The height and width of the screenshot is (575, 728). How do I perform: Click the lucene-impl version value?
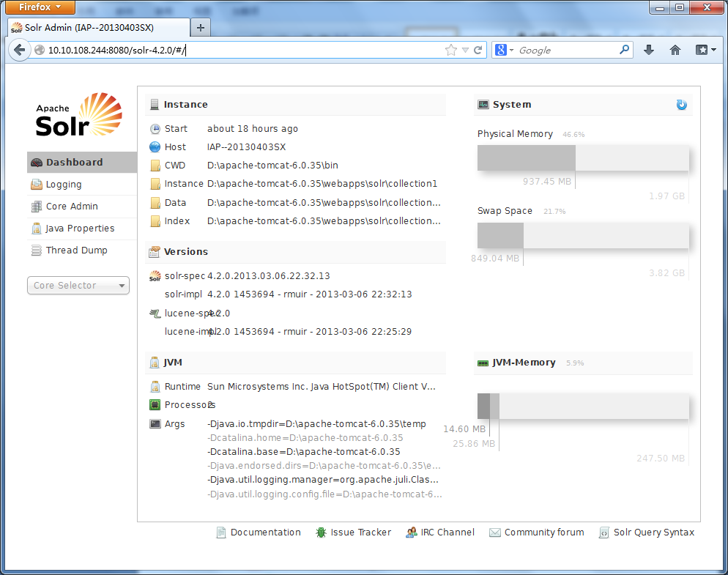pyautogui.click(x=310, y=332)
